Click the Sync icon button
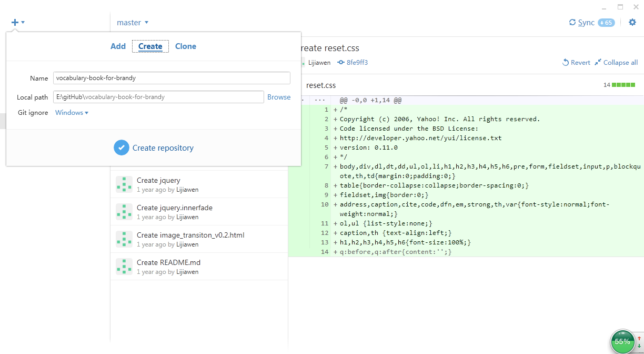The width and height of the screenshot is (644, 354). [572, 23]
